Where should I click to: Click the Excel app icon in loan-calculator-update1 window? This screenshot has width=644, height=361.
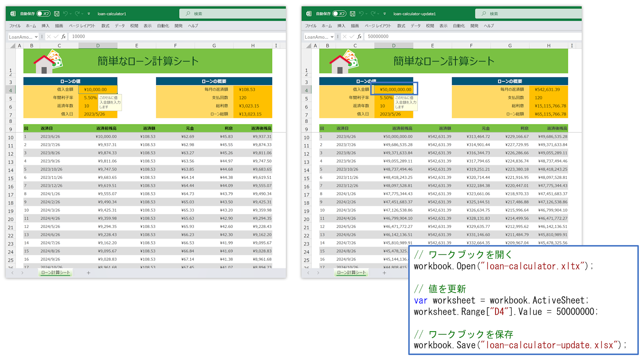pos(309,14)
